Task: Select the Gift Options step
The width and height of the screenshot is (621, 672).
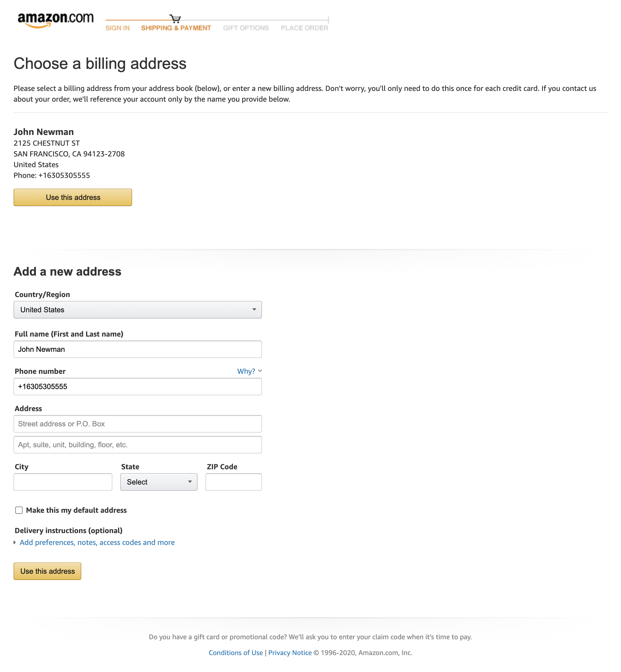Action: coord(246,28)
